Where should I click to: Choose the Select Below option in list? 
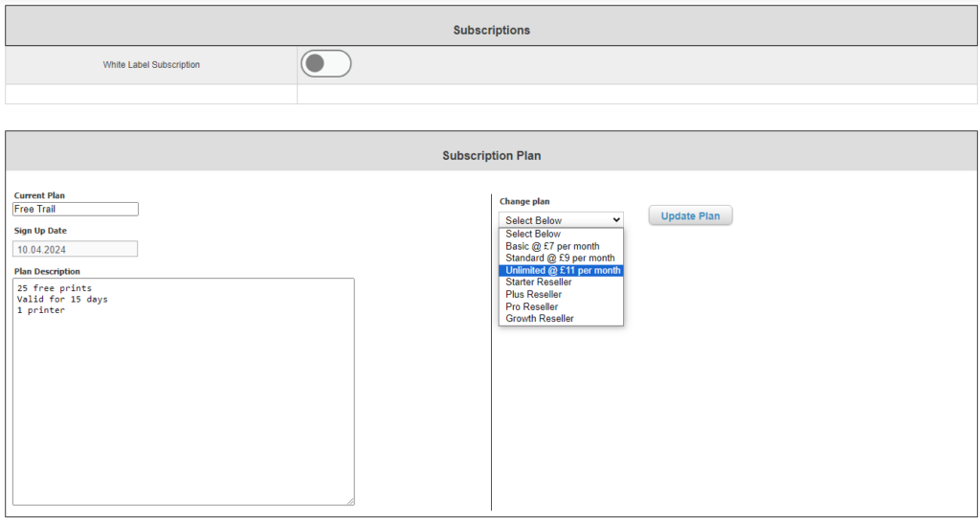pyautogui.click(x=533, y=234)
